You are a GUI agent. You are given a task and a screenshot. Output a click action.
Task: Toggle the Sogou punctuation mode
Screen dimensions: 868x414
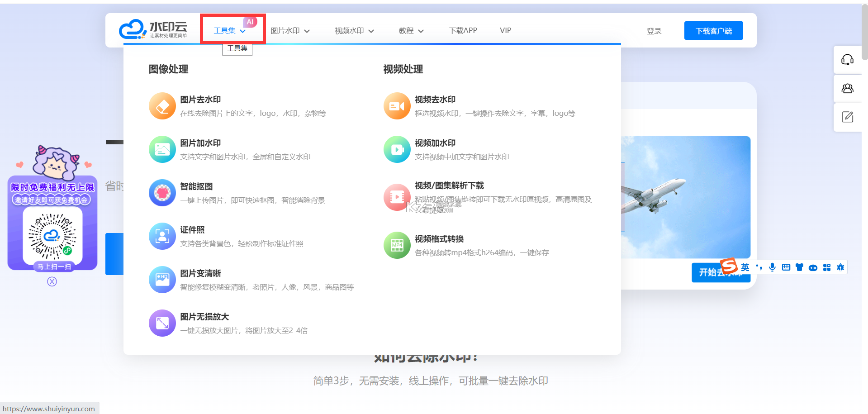click(x=759, y=267)
